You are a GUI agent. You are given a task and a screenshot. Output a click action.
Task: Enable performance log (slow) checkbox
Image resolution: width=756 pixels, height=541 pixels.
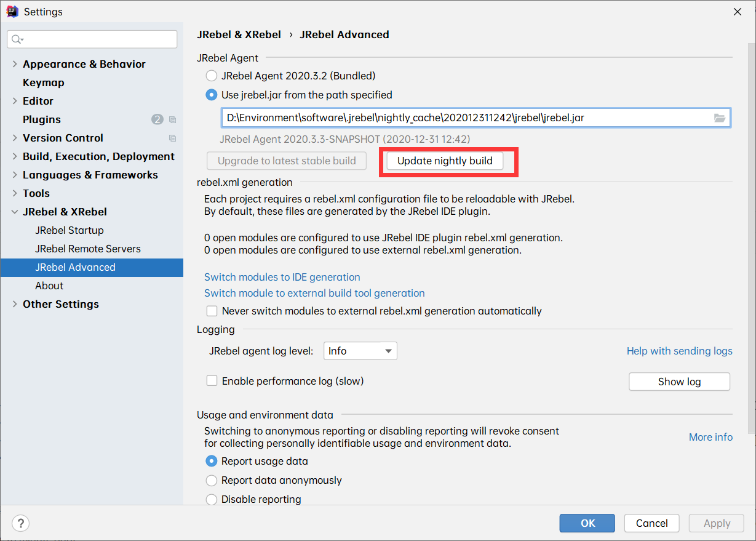coord(212,381)
